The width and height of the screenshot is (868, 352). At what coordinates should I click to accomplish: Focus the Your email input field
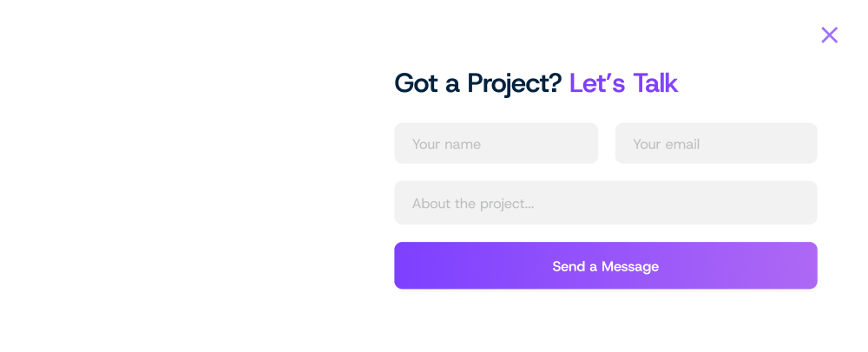coord(716,143)
